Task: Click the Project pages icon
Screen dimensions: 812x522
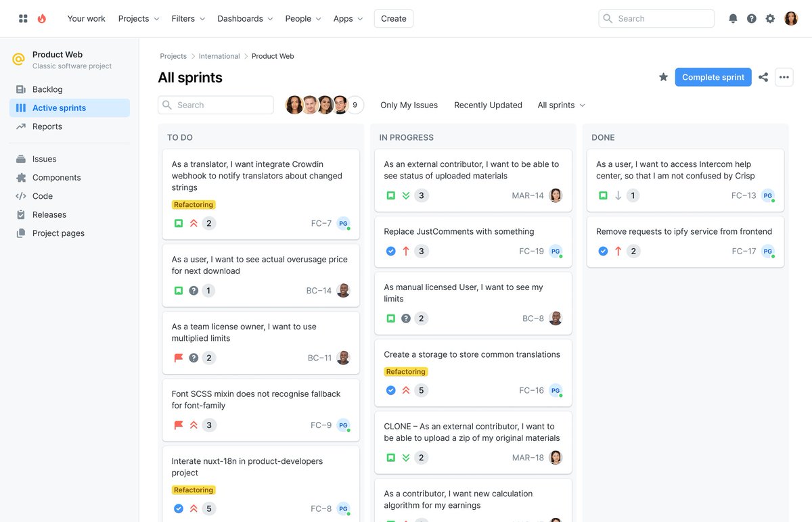Action: (20, 233)
